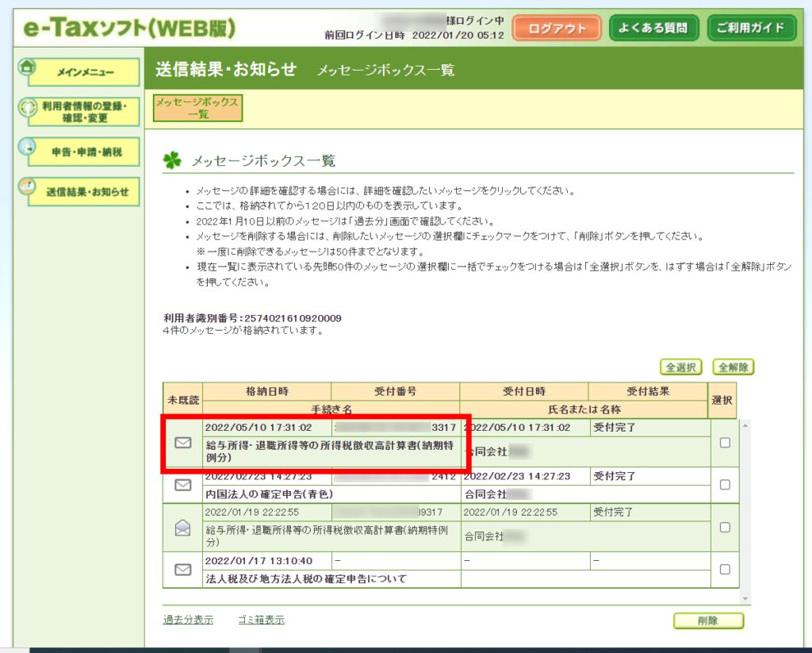Click the icon beside 申告・申請・納税
This screenshot has height=653, width=812.
point(27,147)
